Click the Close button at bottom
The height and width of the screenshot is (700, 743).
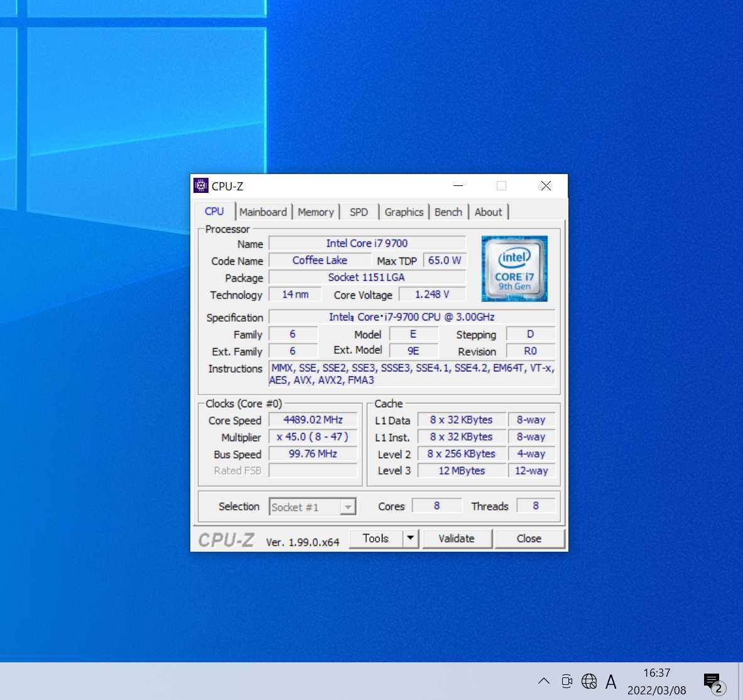[529, 539]
